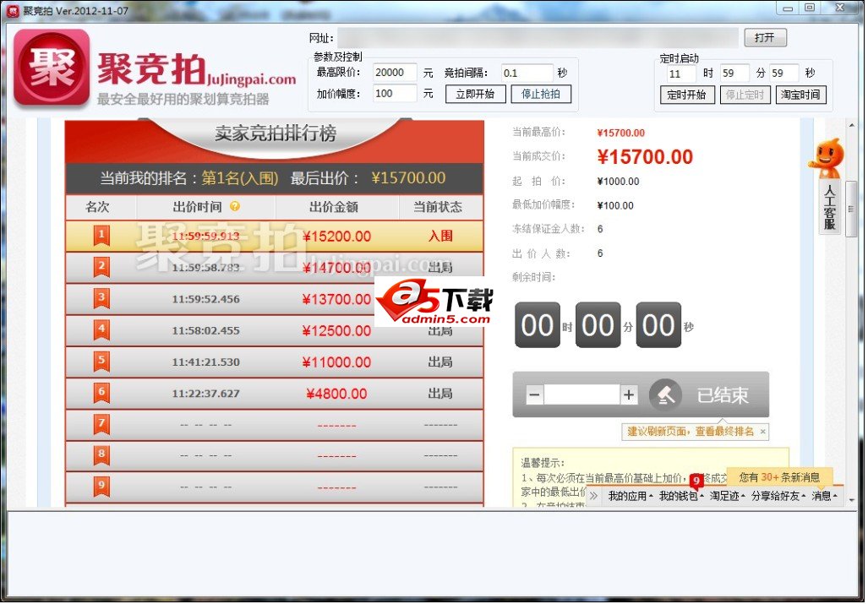Click the plus button of bid amount
The image size is (868, 604).
(630, 395)
